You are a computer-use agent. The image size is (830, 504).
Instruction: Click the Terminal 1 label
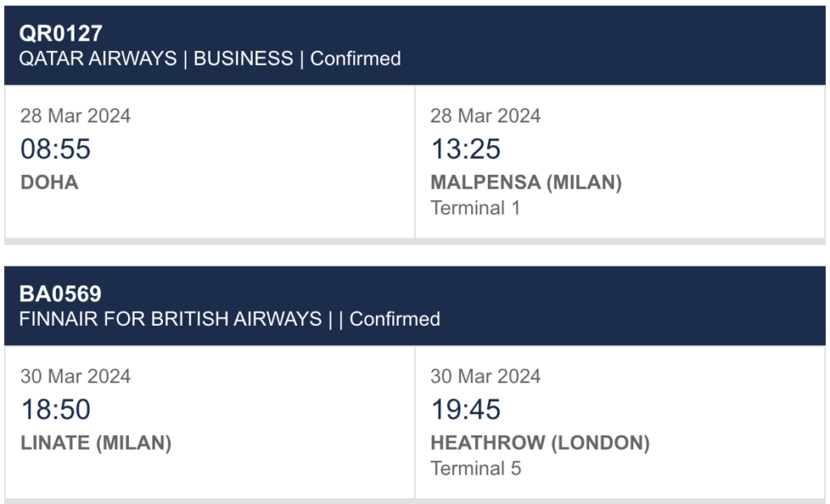(x=475, y=208)
